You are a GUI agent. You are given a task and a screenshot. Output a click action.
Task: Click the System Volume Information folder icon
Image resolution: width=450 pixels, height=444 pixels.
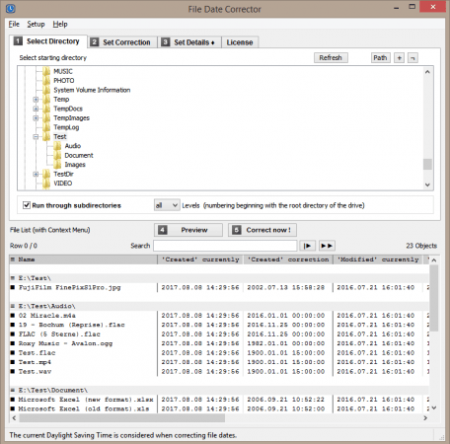tap(46, 90)
